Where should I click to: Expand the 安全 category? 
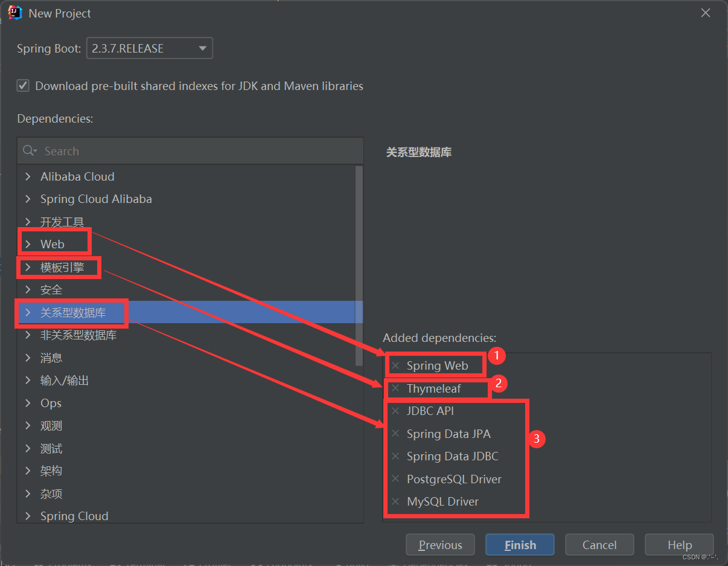[x=28, y=289]
